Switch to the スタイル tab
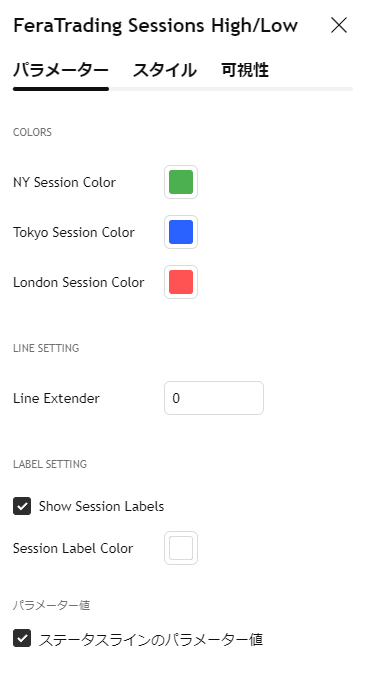The width and height of the screenshot is (370, 674). click(x=165, y=70)
